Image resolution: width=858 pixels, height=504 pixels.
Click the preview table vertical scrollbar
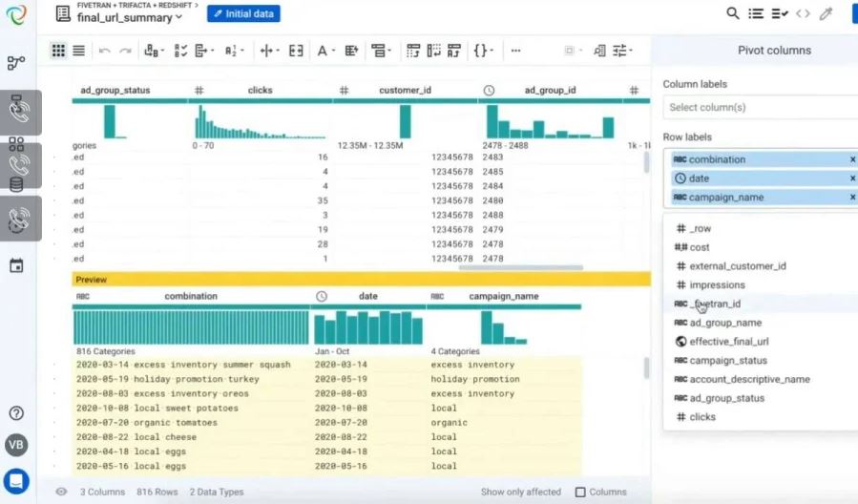click(646, 367)
